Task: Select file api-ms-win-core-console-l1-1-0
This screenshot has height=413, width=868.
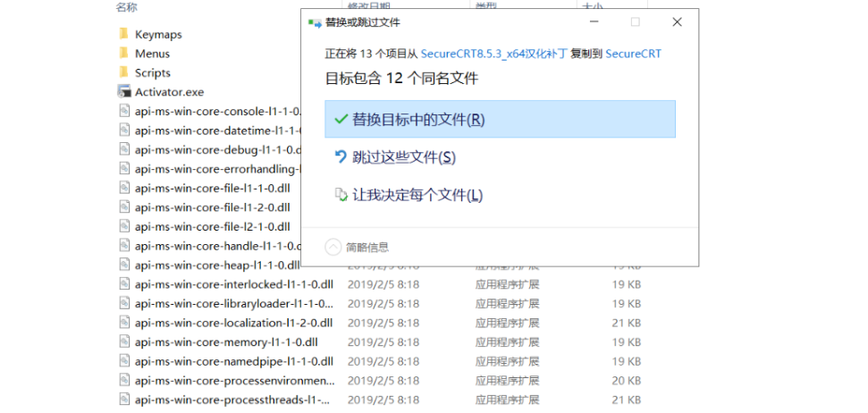Action: pyautogui.click(x=217, y=111)
